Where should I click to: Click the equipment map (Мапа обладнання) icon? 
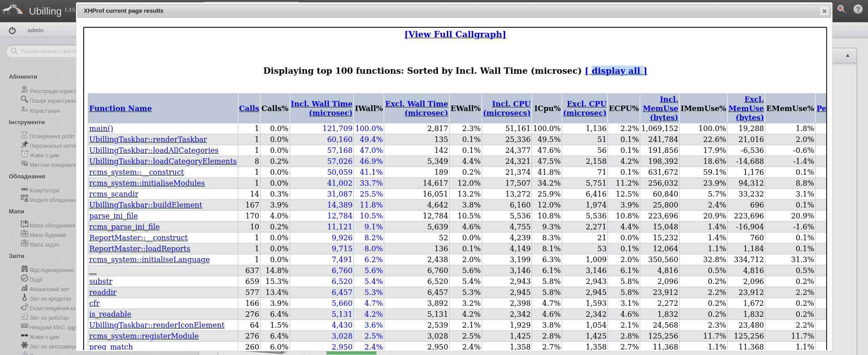25,224
